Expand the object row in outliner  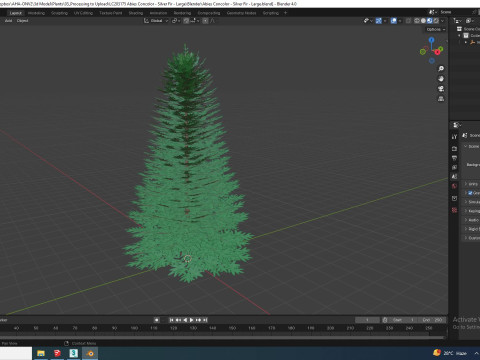pos(466,42)
